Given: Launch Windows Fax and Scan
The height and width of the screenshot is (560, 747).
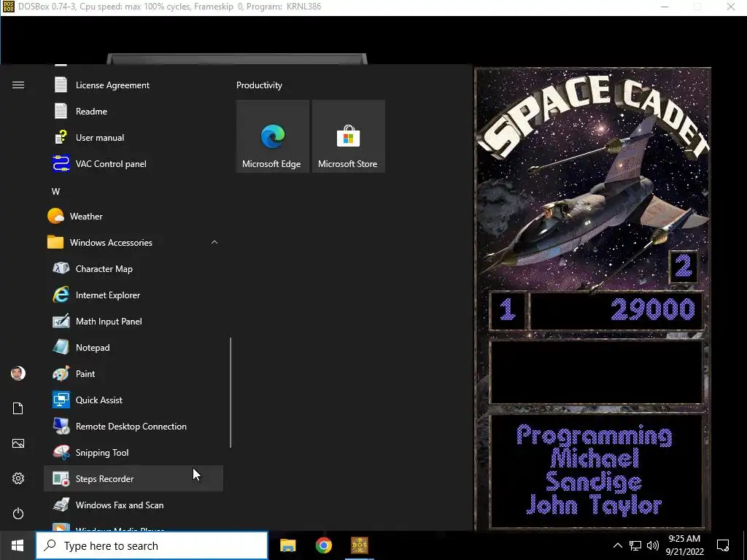Looking at the screenshot, I should [133, 505].
